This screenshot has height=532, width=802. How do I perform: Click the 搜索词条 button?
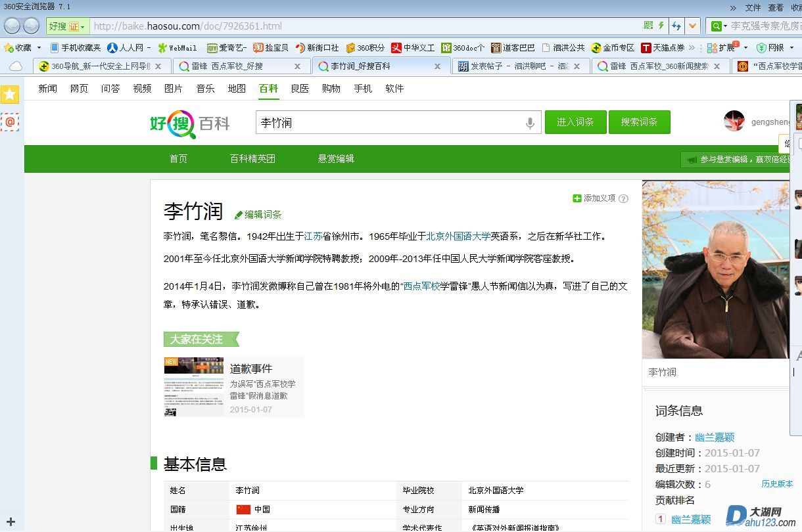[x=640, y=122]
